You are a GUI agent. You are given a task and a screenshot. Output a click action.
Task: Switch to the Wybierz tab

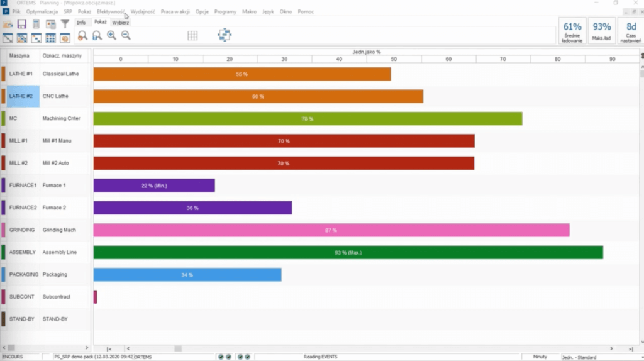coord(121,23)
